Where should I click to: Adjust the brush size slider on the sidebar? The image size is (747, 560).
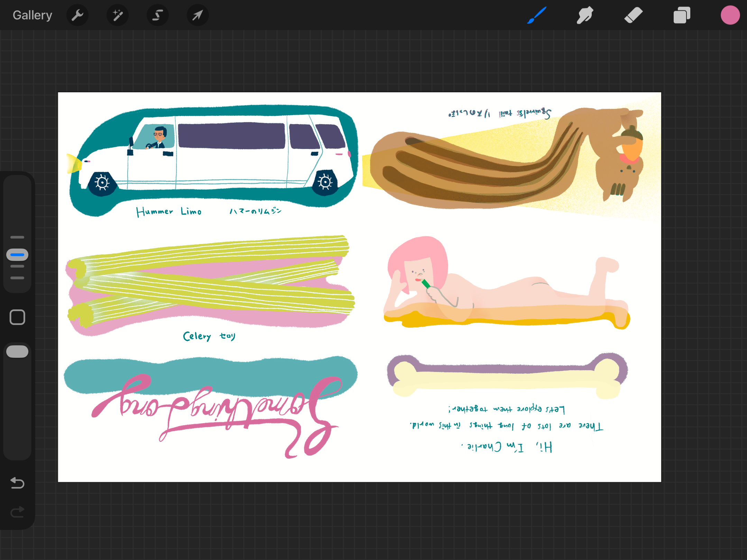point(17,254)
